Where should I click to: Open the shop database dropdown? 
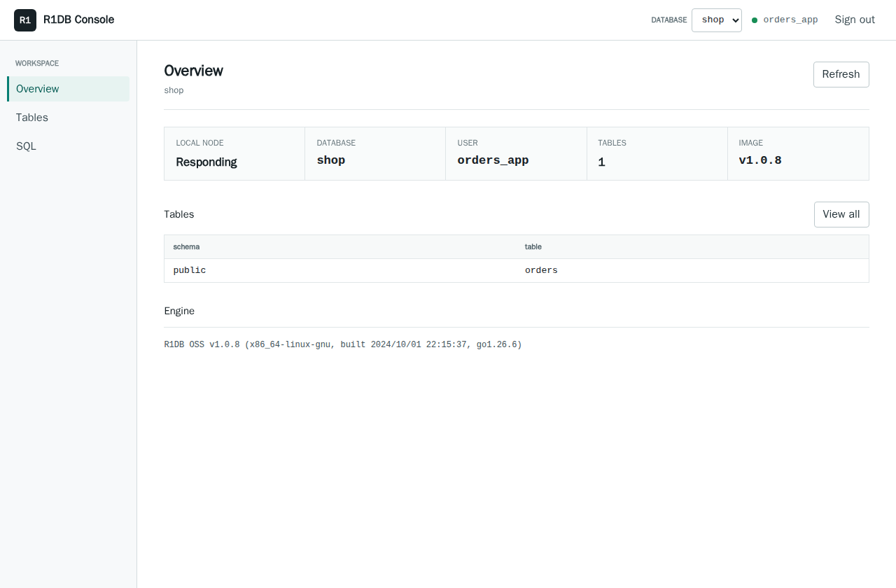pyautogui.click(x=716, y=20)
